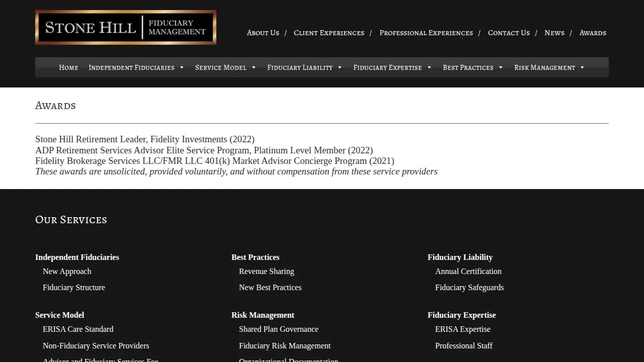The image size is (644, 362).
Task: Open Awards in the top navigation
Action: (593, 33)
